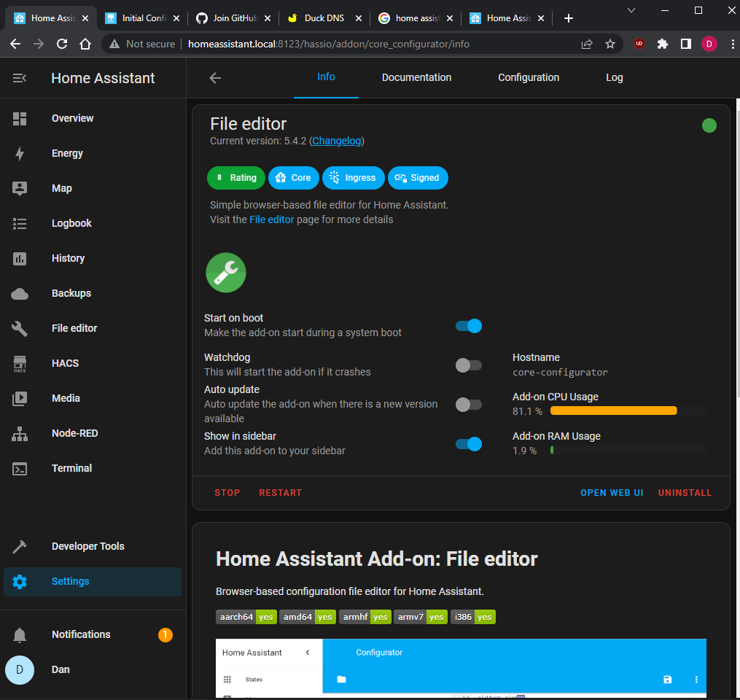Viewport: 740px width, 700px height.
Task: Bookmark this page with the star icon
Action: click(x=610, y=44)
